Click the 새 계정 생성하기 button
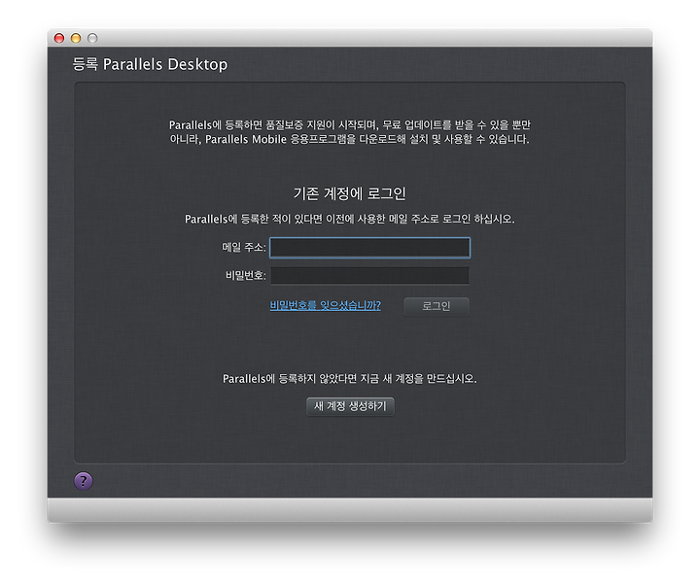 point(350,406)
